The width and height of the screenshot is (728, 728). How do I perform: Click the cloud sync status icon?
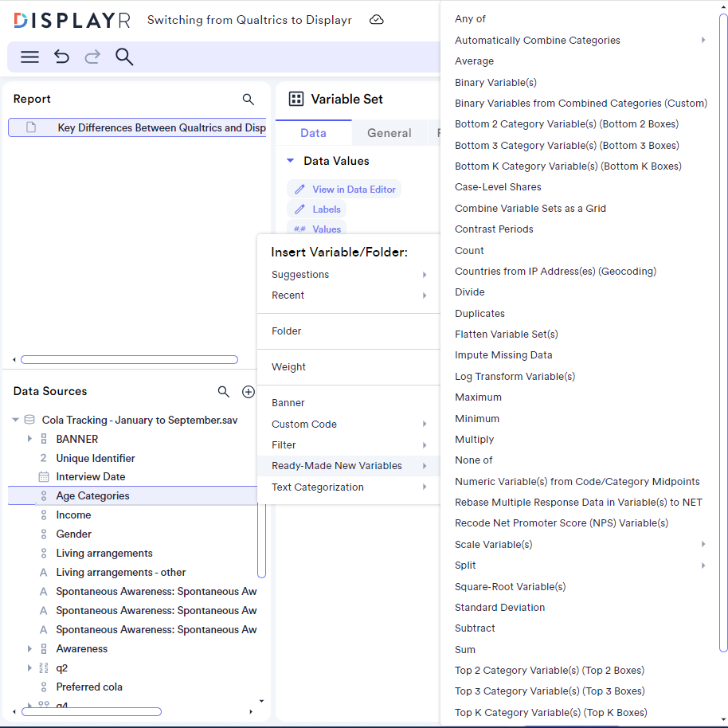tap(376, 20)
